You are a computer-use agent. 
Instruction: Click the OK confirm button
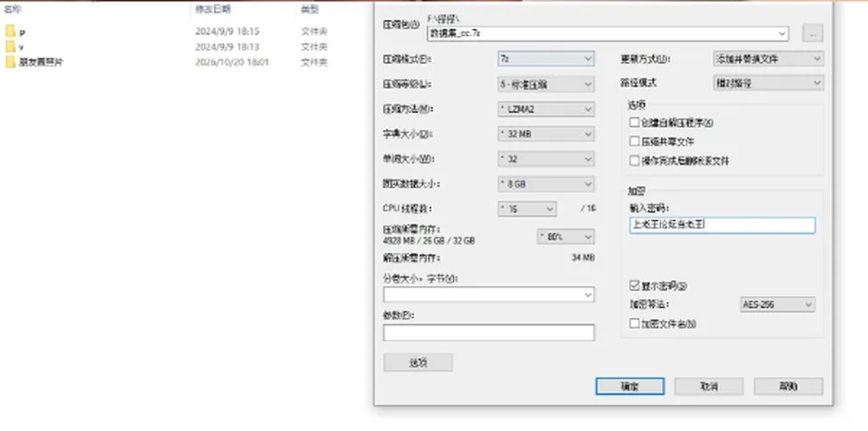click(x=630, y=386)
